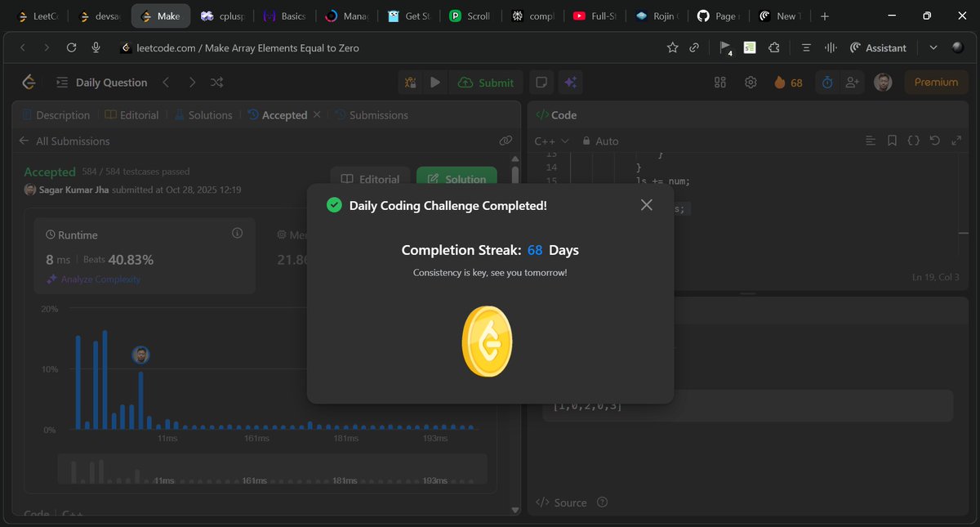
Task: Switch to the Scroll browser tab
Action: 470,16
